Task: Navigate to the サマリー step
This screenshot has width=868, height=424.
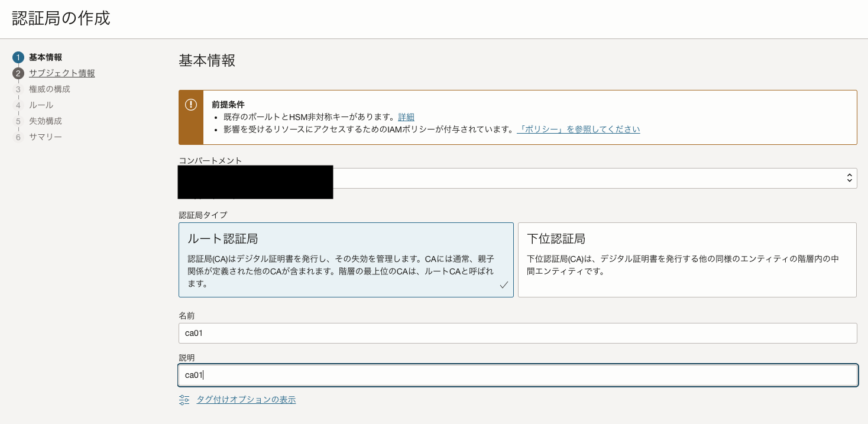Action: click(x=46, y=137)
